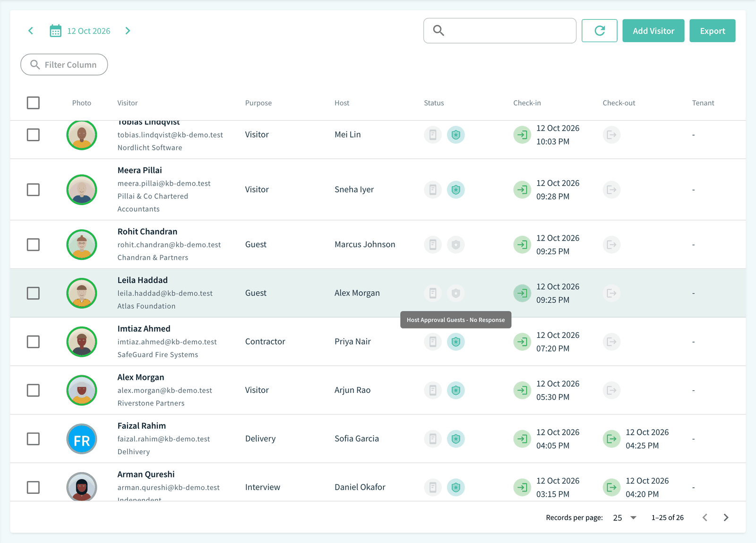This screenshot has height=543, width=756.
Task: Click document status icon for Rohit Chandran
Action: (x=432, y=245)
